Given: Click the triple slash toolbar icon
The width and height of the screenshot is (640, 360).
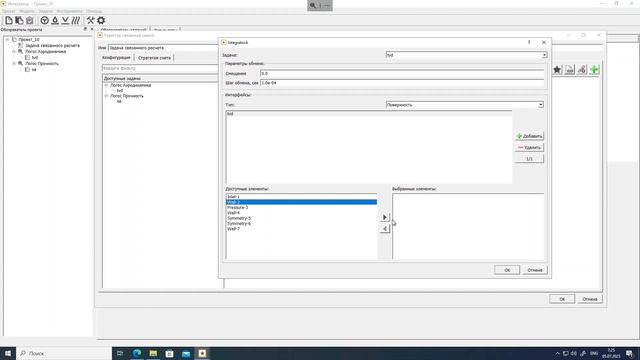Looking at the screenshot, I should [x=76, y=20].
